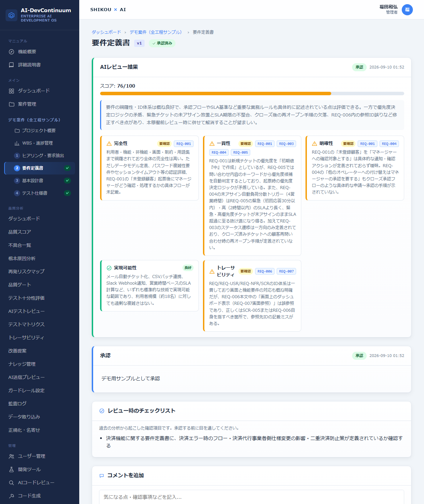Click warning icon on 明確性 card
Viewport: 424px width, 504px height.
315,144
